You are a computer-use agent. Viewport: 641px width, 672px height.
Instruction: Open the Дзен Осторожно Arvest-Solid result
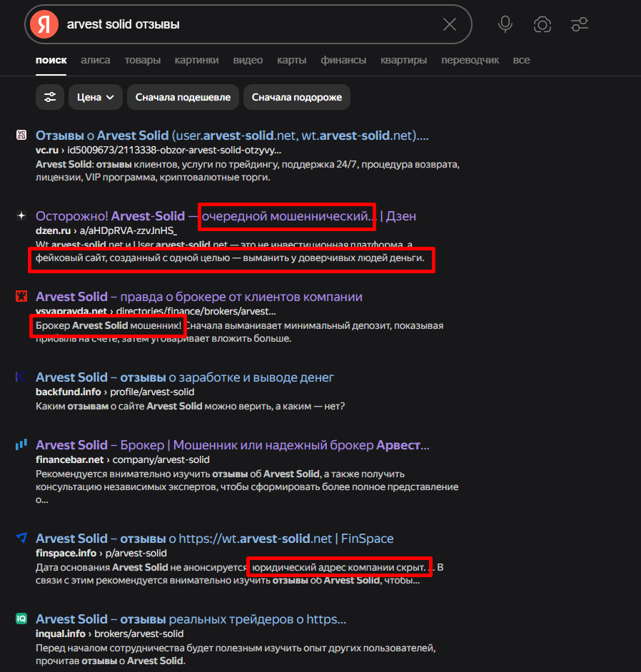point(226,216)
